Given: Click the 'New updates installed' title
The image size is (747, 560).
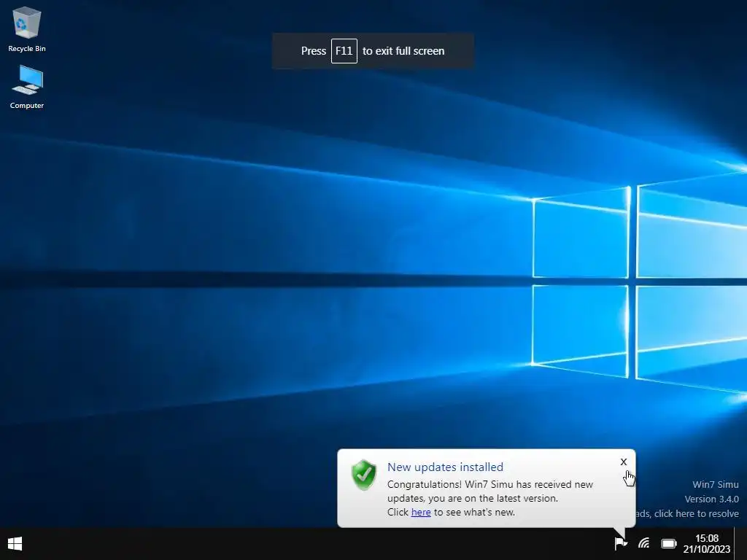Looking at the screenshot, I should (446, 467).
